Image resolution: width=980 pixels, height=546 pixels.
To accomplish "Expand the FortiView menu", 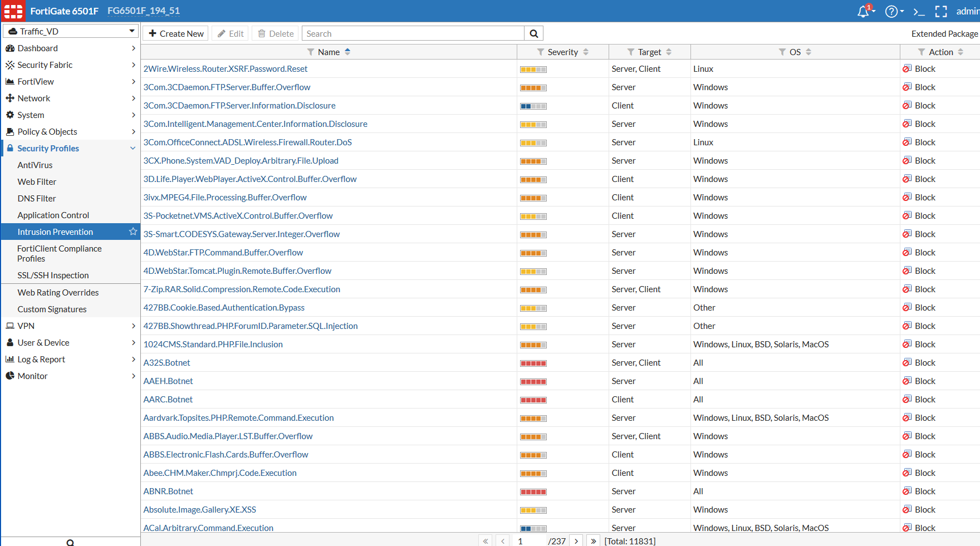I will coord(70,82).
